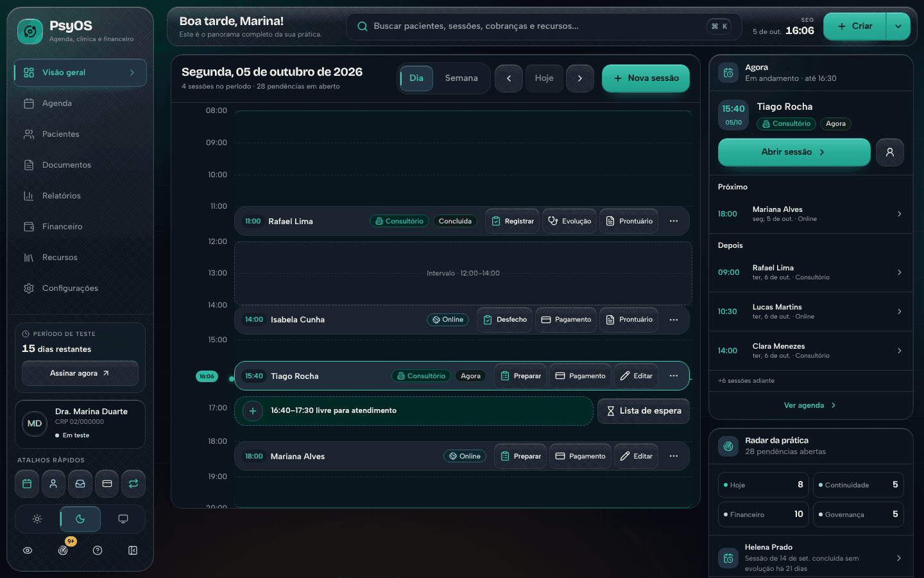924x578 pixels.
Task: Switch calendar to Semana view
Action: (x=461, y=78)
